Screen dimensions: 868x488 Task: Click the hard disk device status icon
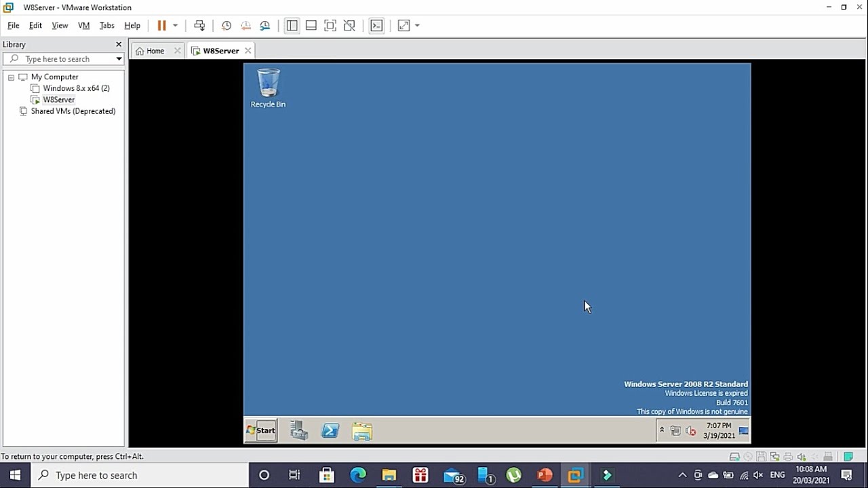734,457
